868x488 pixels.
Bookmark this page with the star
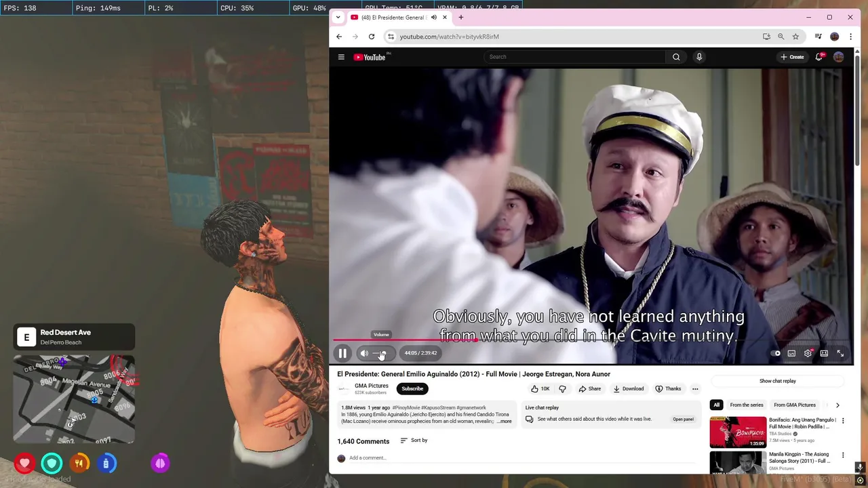point(795,37)
